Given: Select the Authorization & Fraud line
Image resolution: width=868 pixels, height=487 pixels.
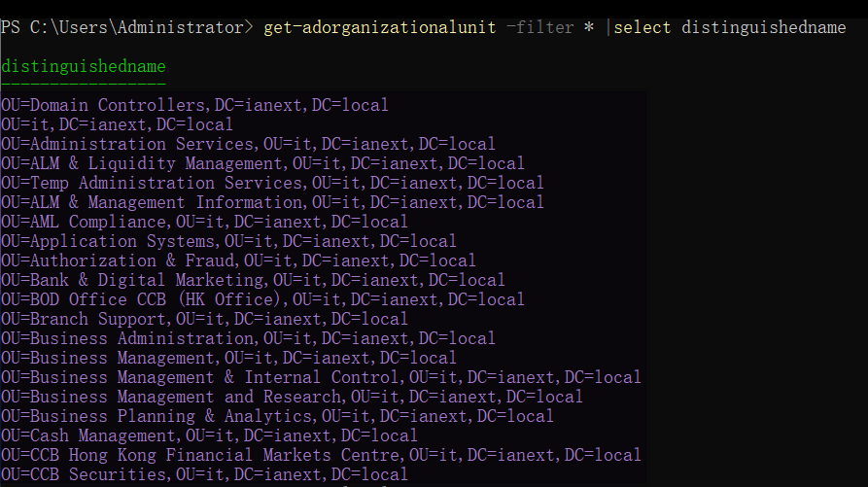Looking at the screenshot, I should coord(238,261).
